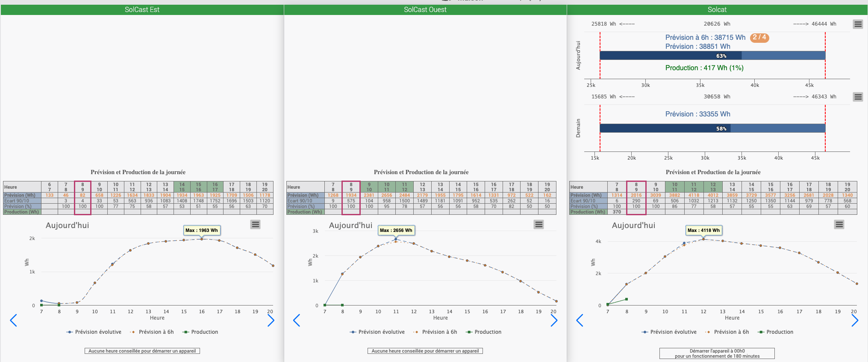Image resolution: width=868 pixels, height=362 pixels.
Task: Go to next day in Solcat panel
Action: 855,320
